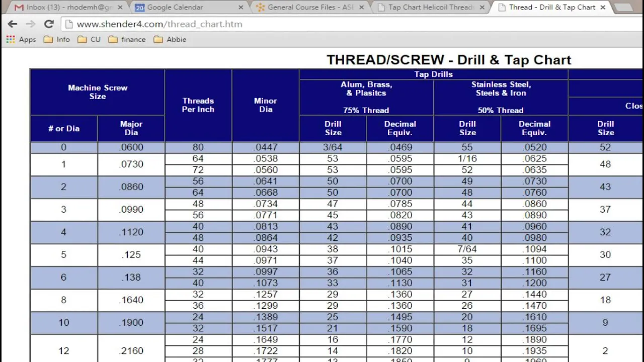Click the 80 threads per inch cell

pos(198,148)
